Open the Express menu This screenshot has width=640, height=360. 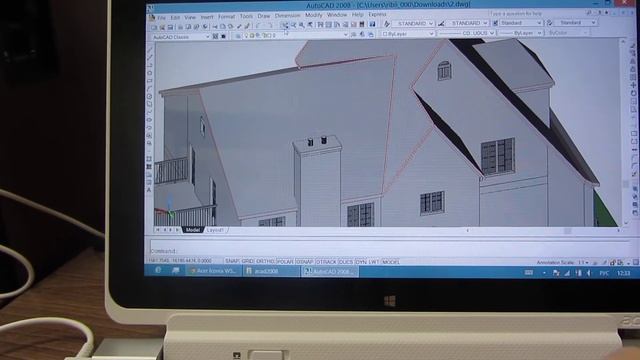[377, 14]
